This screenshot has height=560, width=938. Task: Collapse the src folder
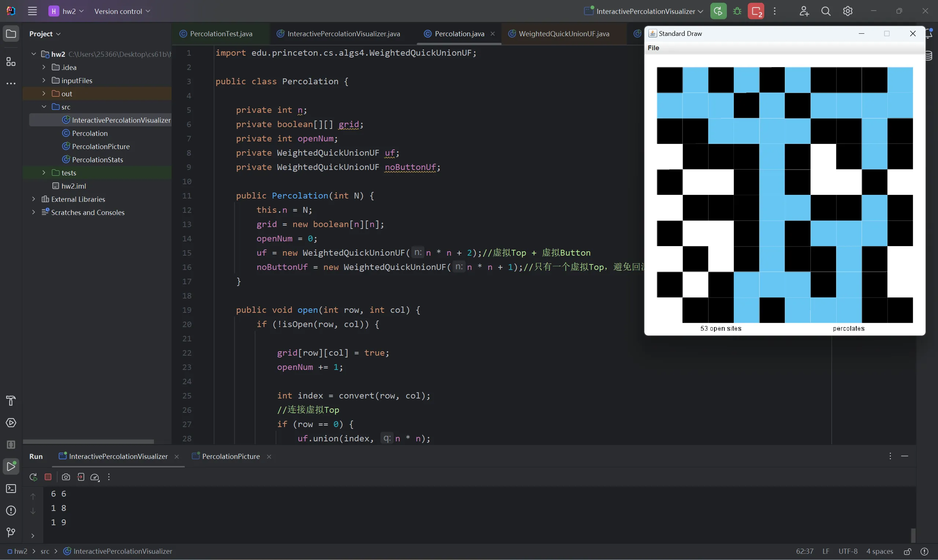pos(44,107)
